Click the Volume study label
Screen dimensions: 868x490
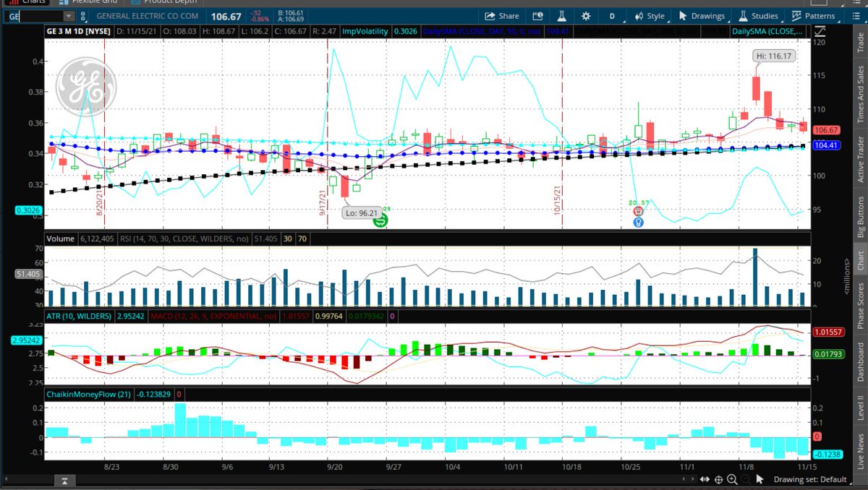(x=61, y=238)
